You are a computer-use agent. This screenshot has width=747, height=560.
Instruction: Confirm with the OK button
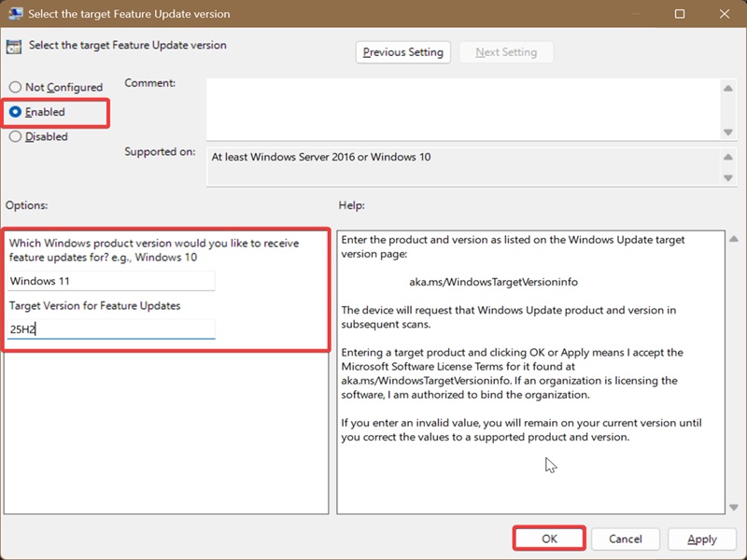pyautogui.click(x=549, y=539)
